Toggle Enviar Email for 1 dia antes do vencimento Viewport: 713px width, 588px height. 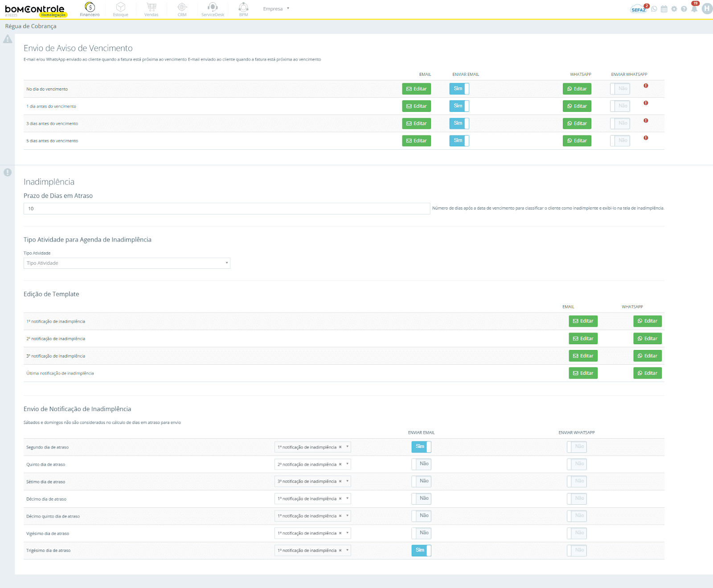click(459, 106)
